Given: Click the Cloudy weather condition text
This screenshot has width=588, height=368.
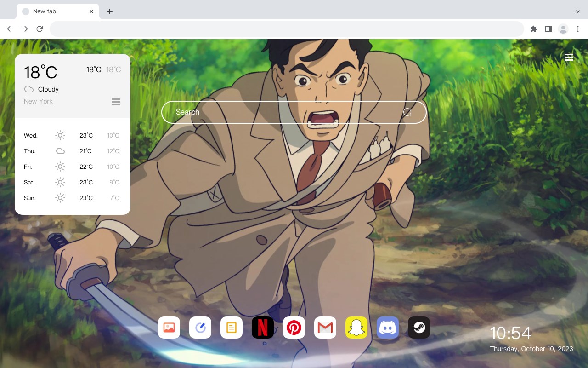Looking at the screenshot, I should pos(48,89).
